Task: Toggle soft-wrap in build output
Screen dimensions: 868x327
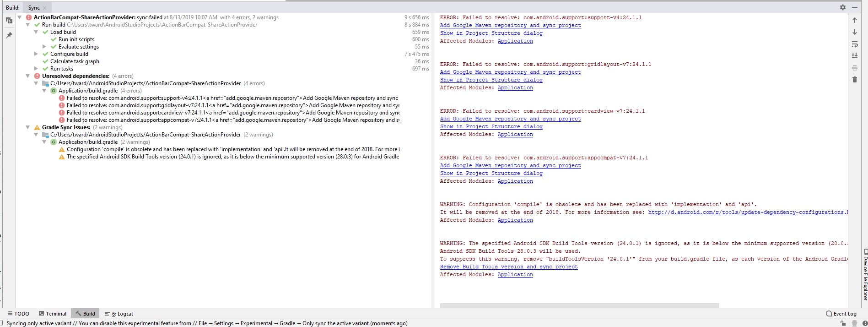Action: 854,44
